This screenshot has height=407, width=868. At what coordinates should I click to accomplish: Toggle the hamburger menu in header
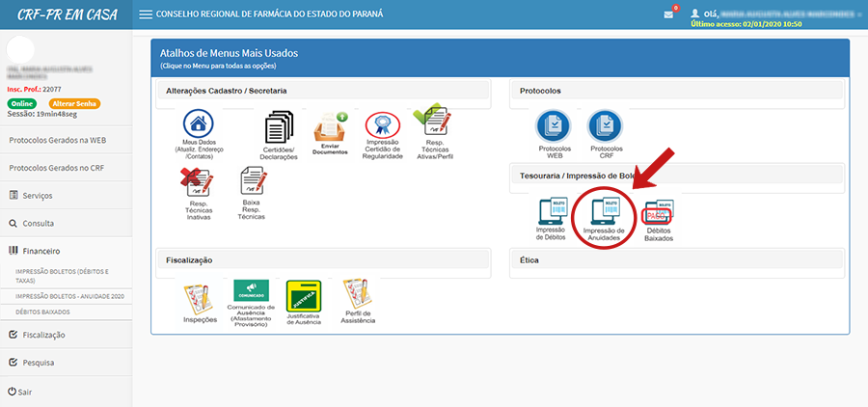pos(146,14)
